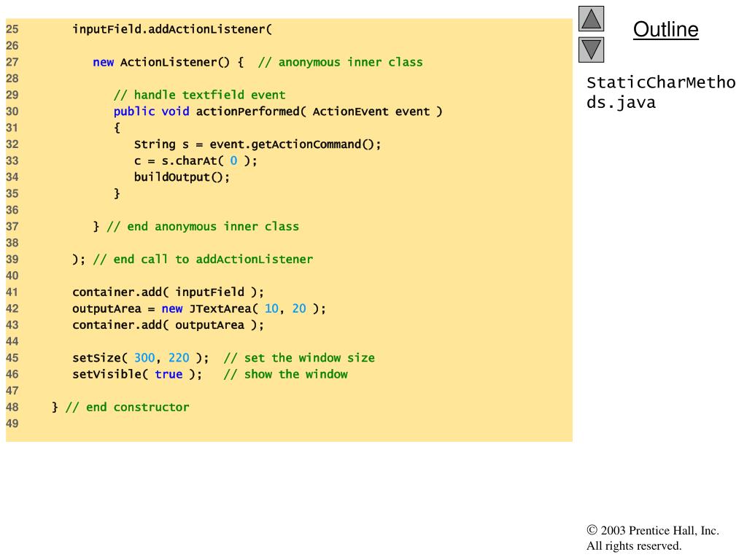
Task: Click 'container.add( outputArea );' line
Action: click(169, 325)
